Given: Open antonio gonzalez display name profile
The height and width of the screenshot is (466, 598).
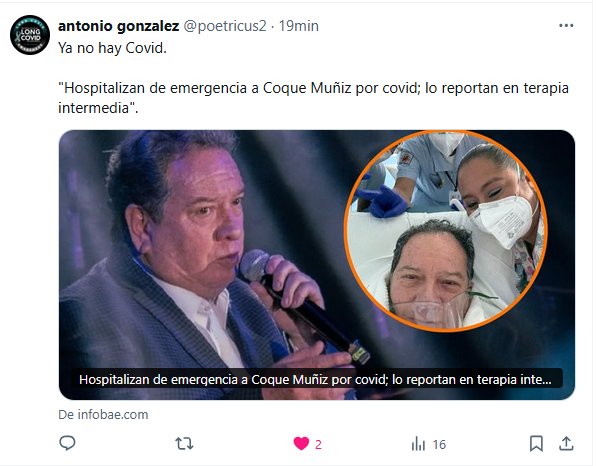Looking at the screenshot, I should (118, 26).
